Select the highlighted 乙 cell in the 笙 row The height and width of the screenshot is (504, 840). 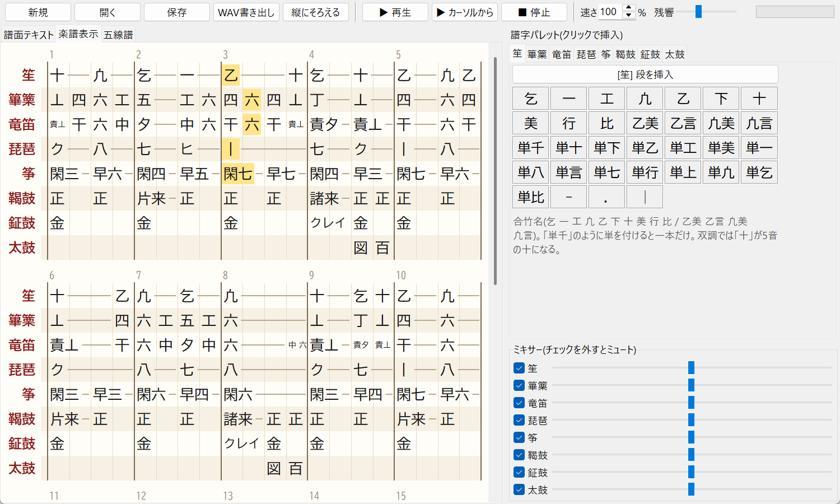(231, 75)
